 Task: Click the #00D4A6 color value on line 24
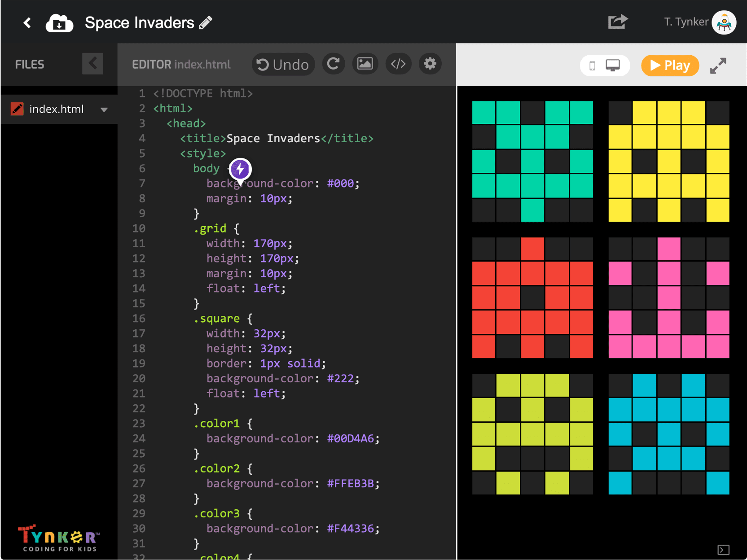click(350, 438)
